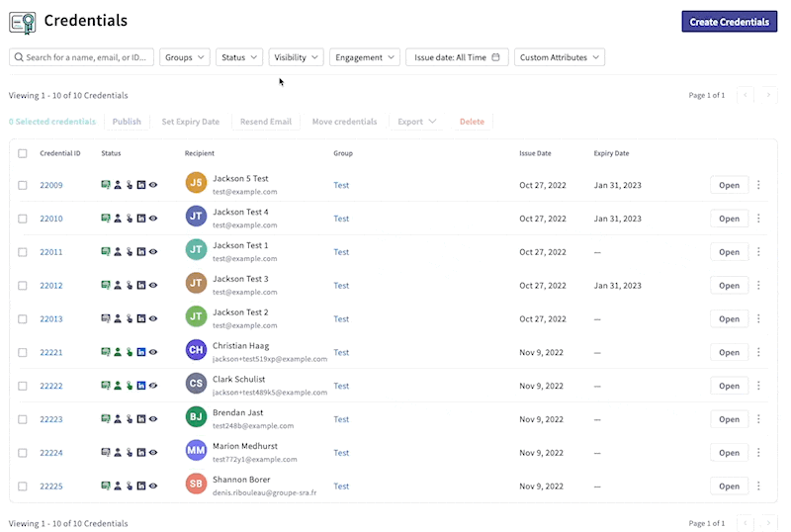This screenshot has width=791, height=532.
Task: Click the LinkedIn status icon for credential 22009
Action: click(141, 185)
